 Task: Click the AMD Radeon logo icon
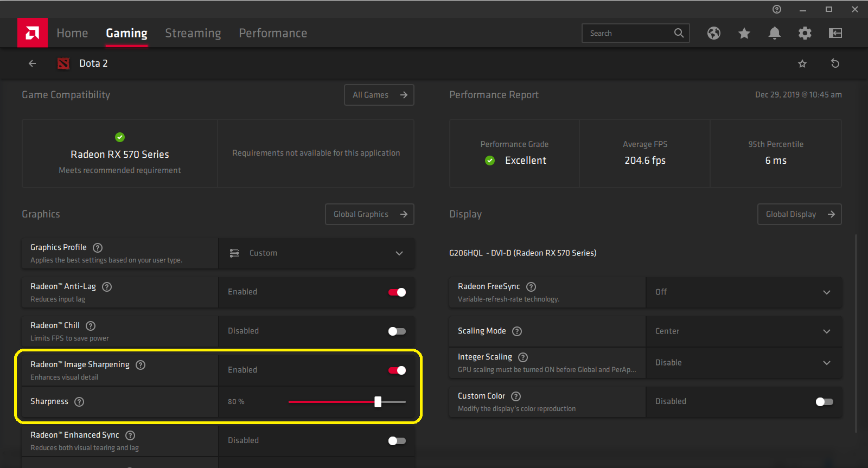tap(33, 33)
